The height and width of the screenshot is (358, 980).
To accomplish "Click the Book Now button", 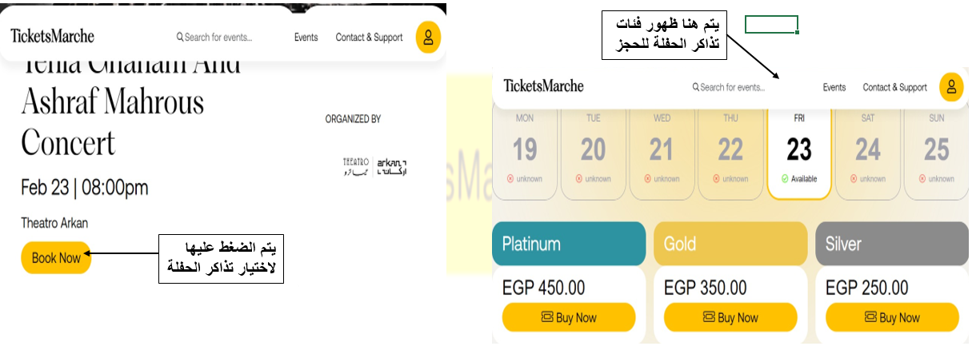I will pyautogui.click(x=56, y=258).
